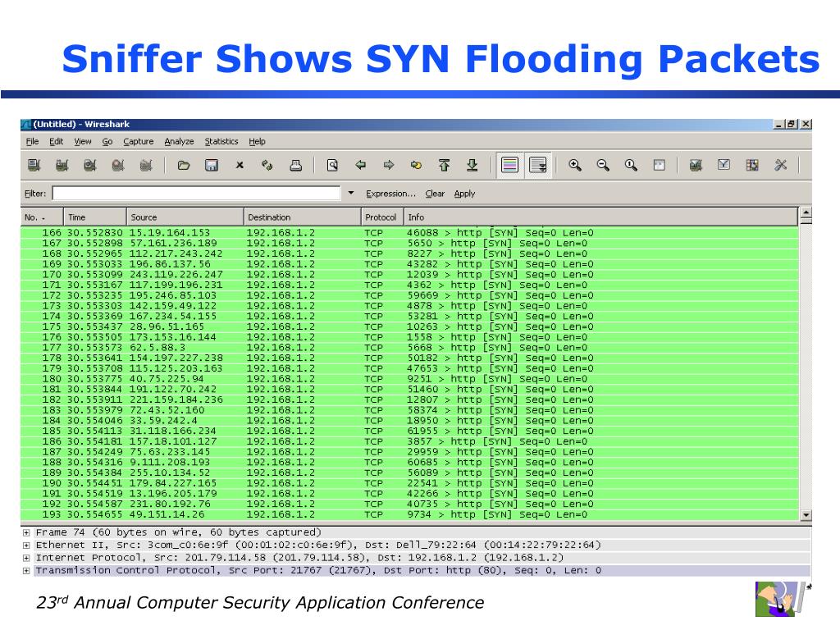Click the Filter label button
Screen dimensions: 840x630
tap(35, 194)
